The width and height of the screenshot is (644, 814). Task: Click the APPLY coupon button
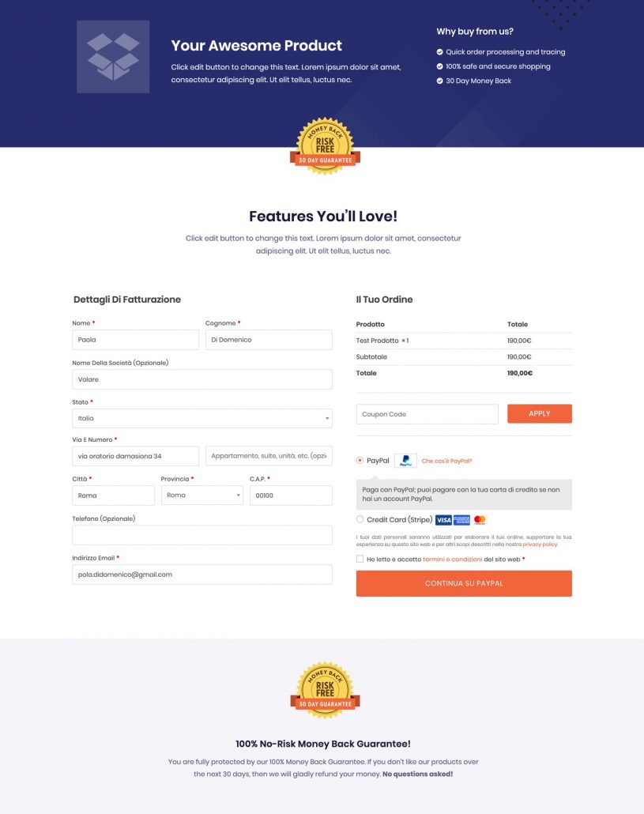540,414
